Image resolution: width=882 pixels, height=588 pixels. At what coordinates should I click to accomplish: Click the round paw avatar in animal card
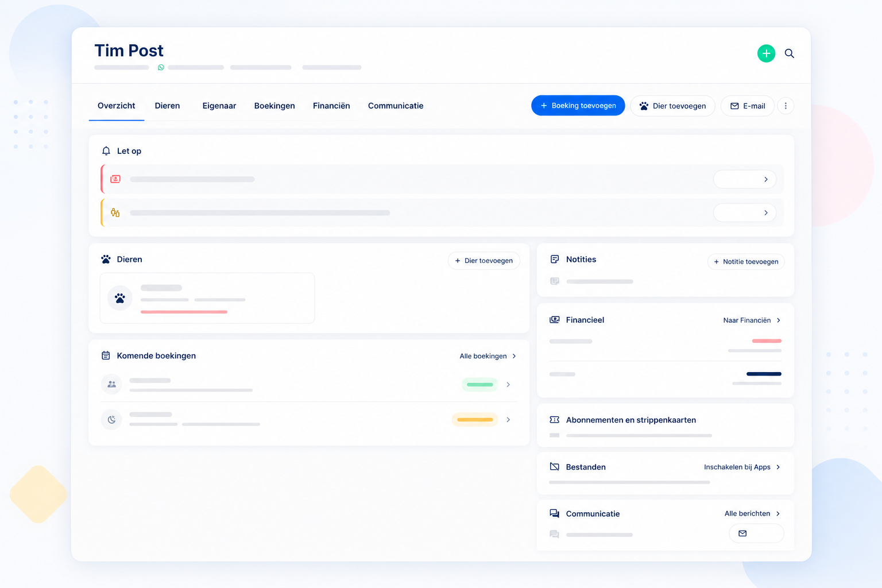pos(120,298)
